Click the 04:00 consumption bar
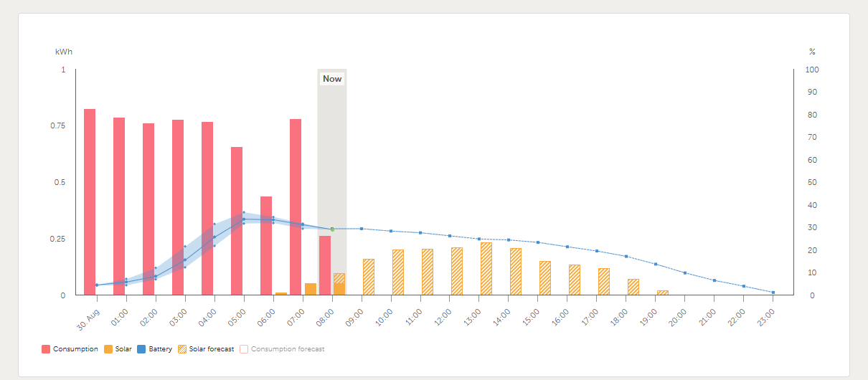Screen dimensions: 868x380 coord(207,208)
